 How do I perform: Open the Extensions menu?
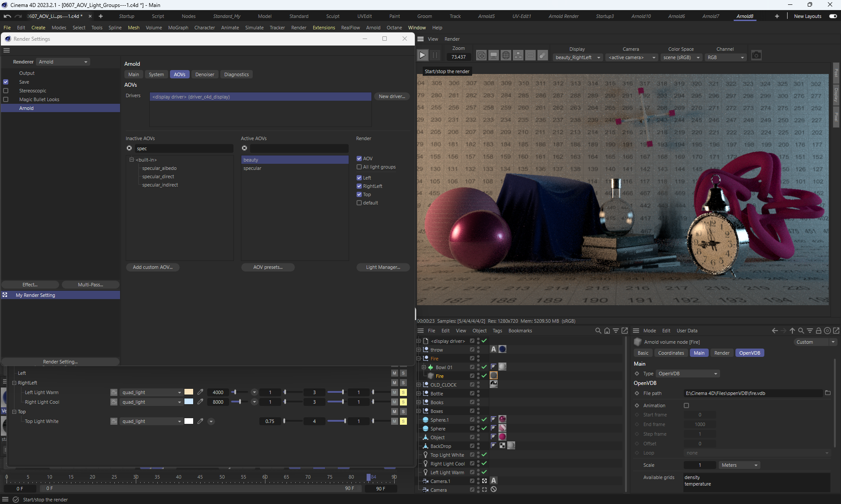pos(323,28)
